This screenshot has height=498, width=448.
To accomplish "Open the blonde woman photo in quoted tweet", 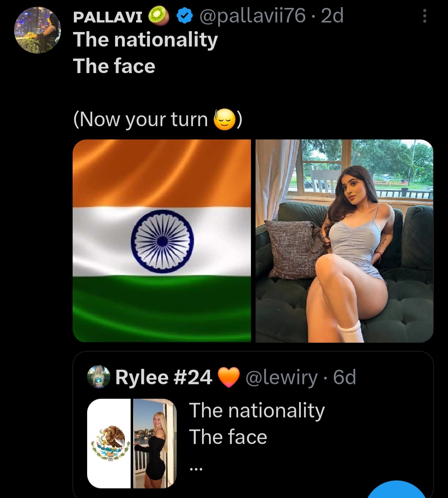I will pyautogui.click(x=155, y=443).
